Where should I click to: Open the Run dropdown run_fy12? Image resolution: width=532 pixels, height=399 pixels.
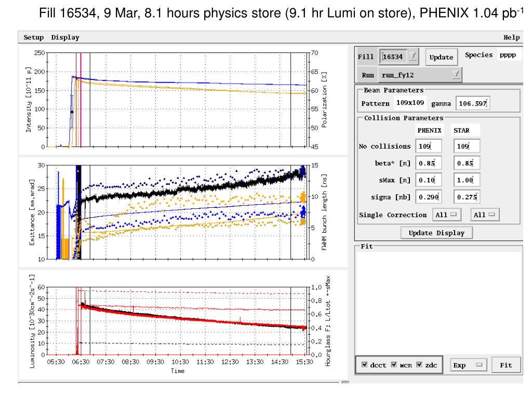tap(420, 75)
